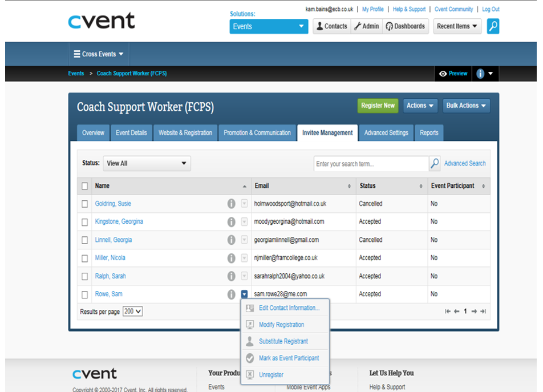Show info icon for Kingstone, Georgina
The image size is (543, 392).
[232, 221]
